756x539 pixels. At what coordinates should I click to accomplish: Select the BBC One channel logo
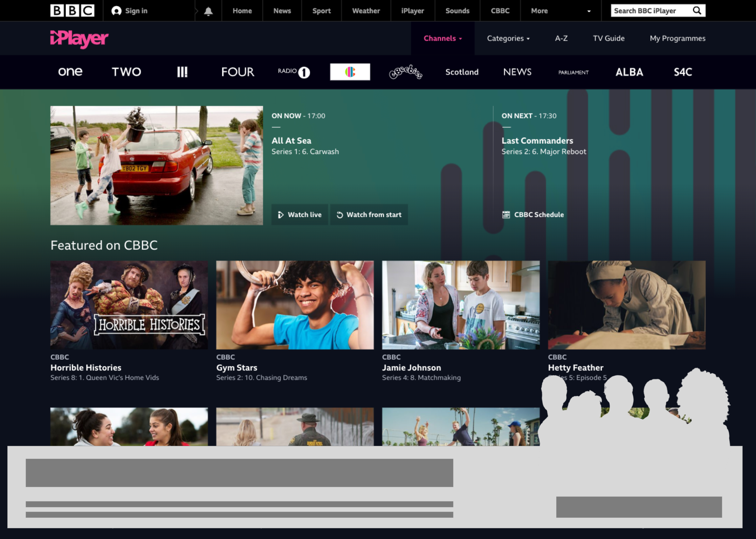point(70,72)
